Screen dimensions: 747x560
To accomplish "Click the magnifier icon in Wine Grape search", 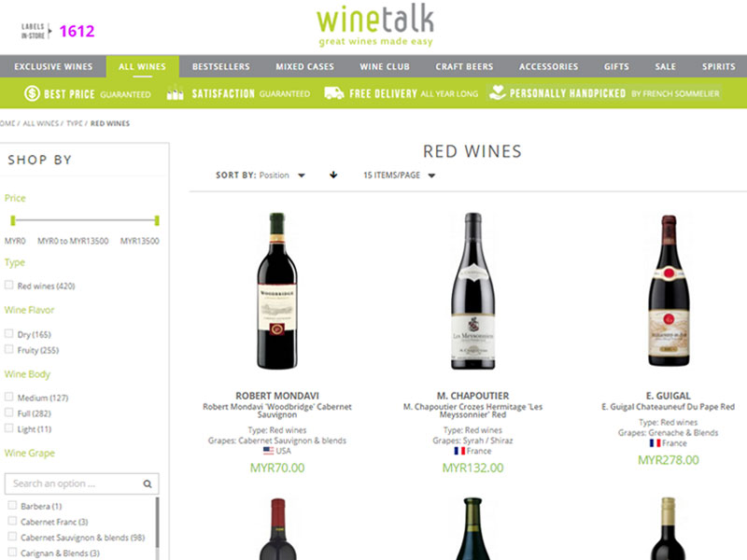I will tap(148, 483).
